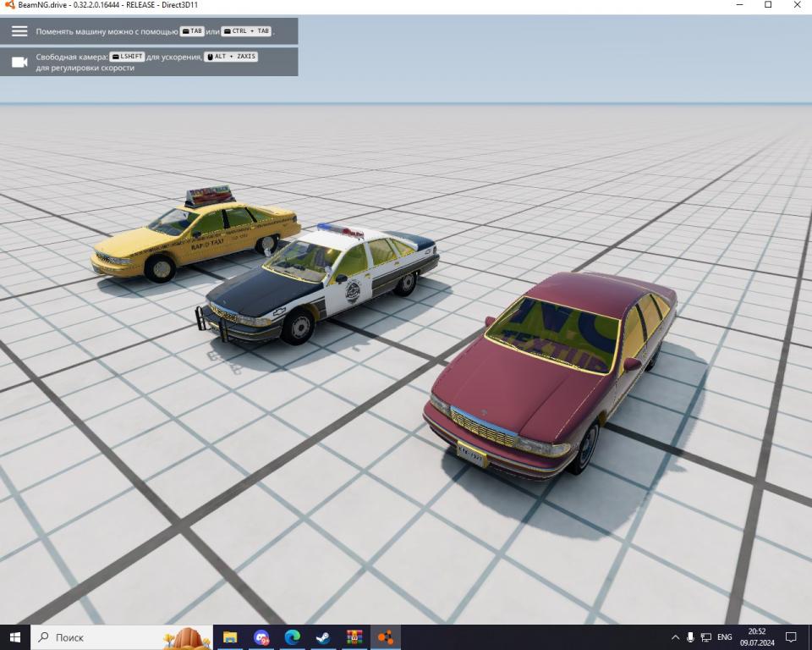Screen dimensions: 812x650
Task: Open Steam from the taskbar
Action: pos(323,637)
